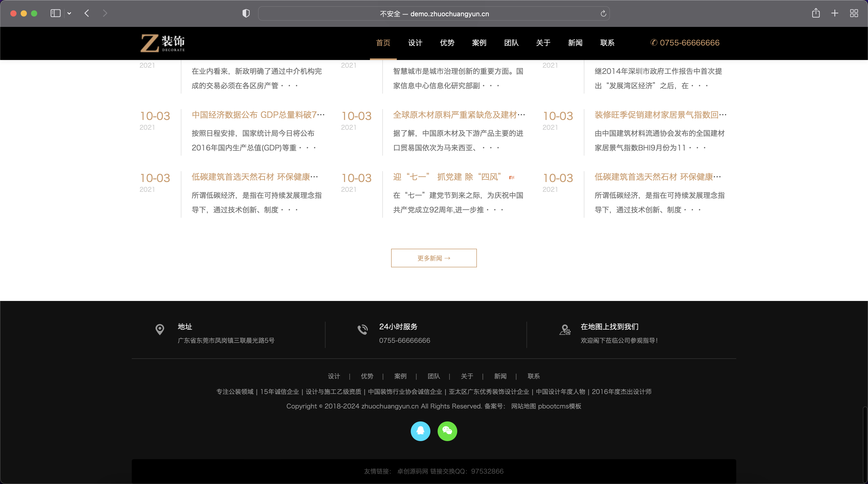Open 案例 in top navigation
Image resolution: width=868 pixels, height=484 pixels.
479,43
